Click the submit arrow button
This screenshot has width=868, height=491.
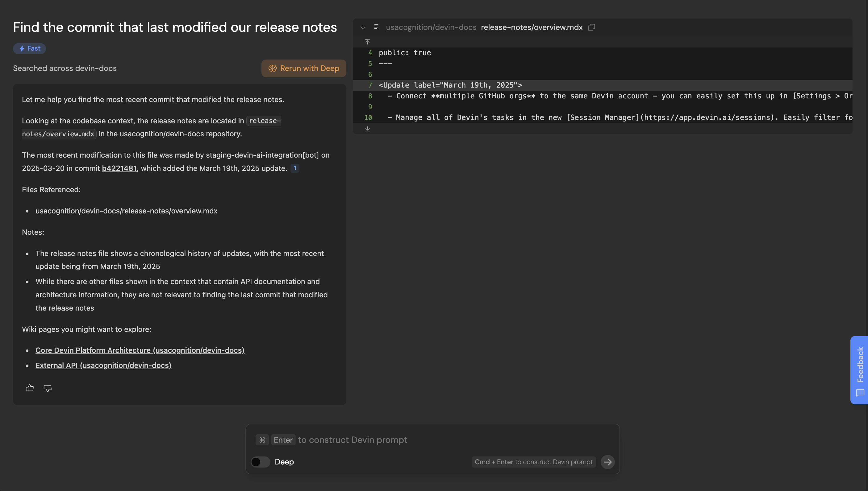607,462
